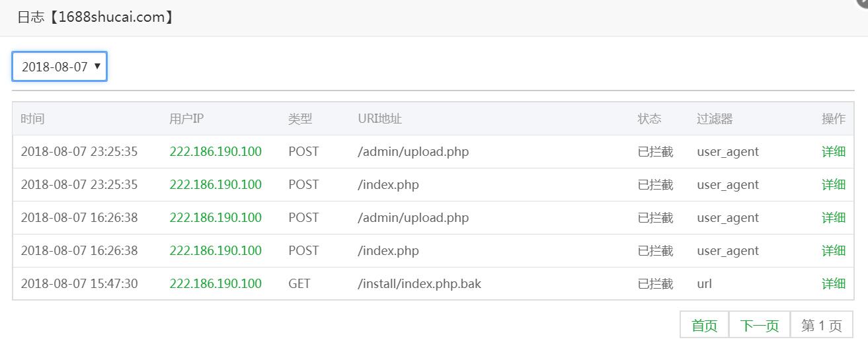
Task: Show 详细 for /install/index.php.bak GET entry
Action: (833, 283)
